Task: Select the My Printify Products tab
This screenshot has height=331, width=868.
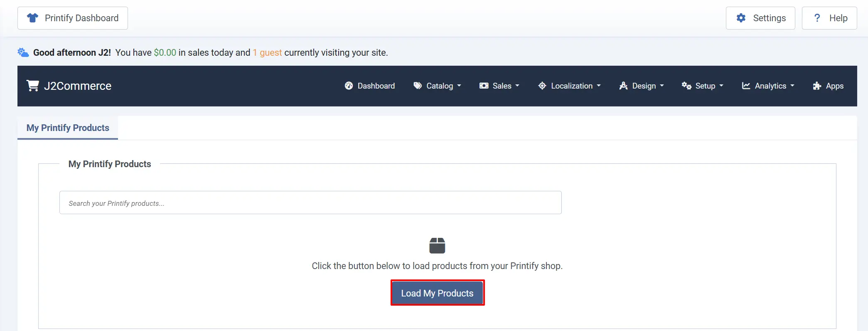Action: (68, 128)
